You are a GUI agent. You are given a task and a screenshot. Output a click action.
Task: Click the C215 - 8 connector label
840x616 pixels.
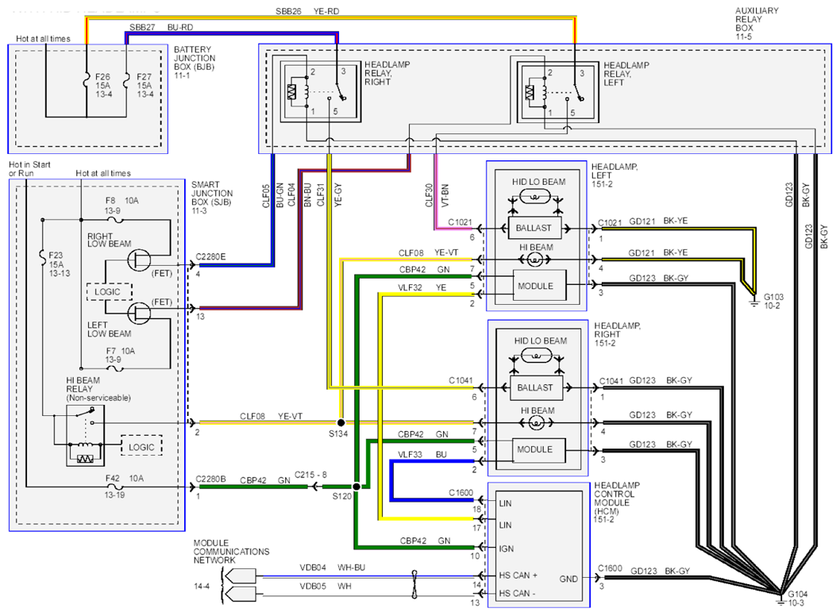tap(310, 475)
